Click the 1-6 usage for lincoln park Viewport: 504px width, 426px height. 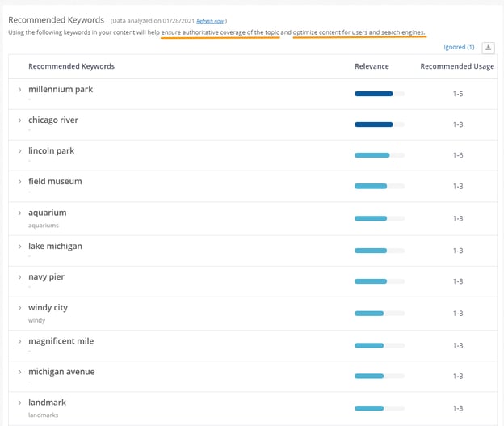coord(458,155)
